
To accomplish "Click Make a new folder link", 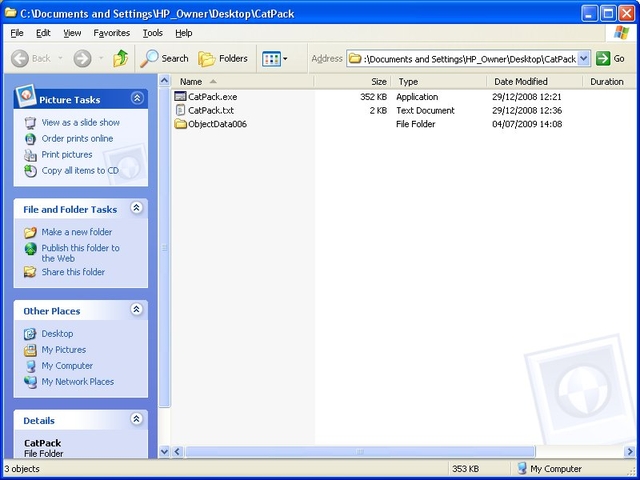I will [x=77, y=232].
